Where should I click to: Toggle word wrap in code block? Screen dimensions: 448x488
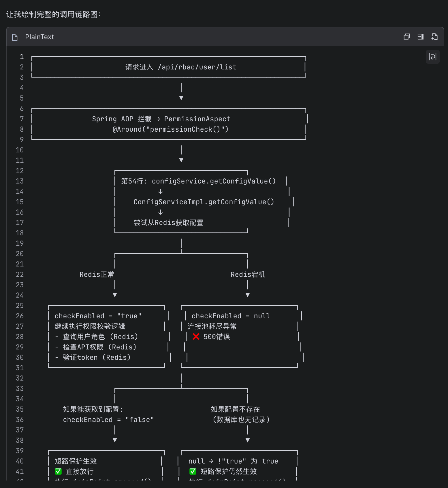click(432, 57)
